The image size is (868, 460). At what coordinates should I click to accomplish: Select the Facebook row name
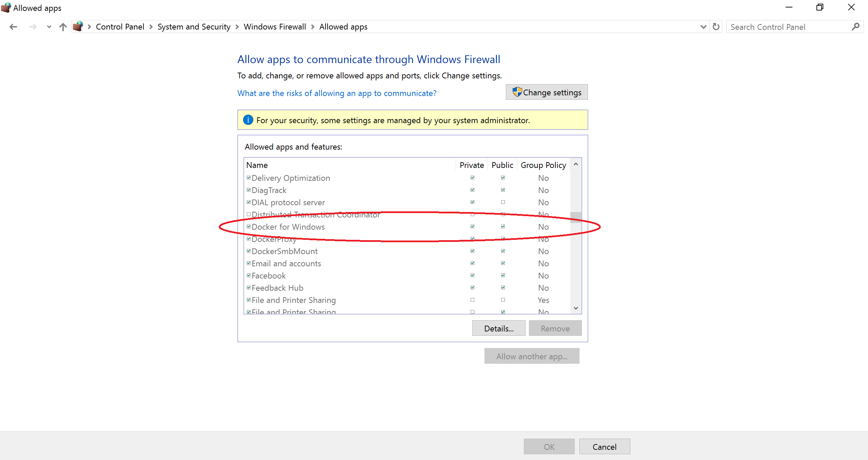[x=269, y=275]
